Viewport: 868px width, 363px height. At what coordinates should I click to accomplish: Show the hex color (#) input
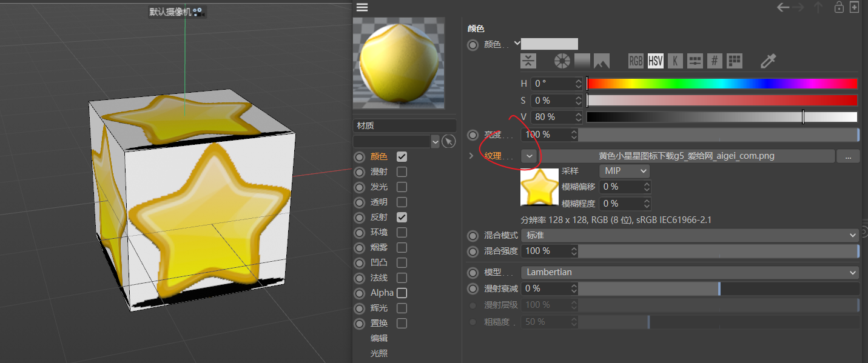coord(715,61)
